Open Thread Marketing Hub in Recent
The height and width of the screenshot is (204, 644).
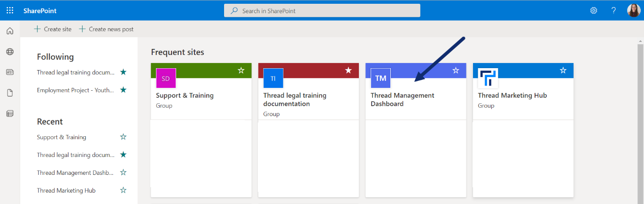(66, 190)
